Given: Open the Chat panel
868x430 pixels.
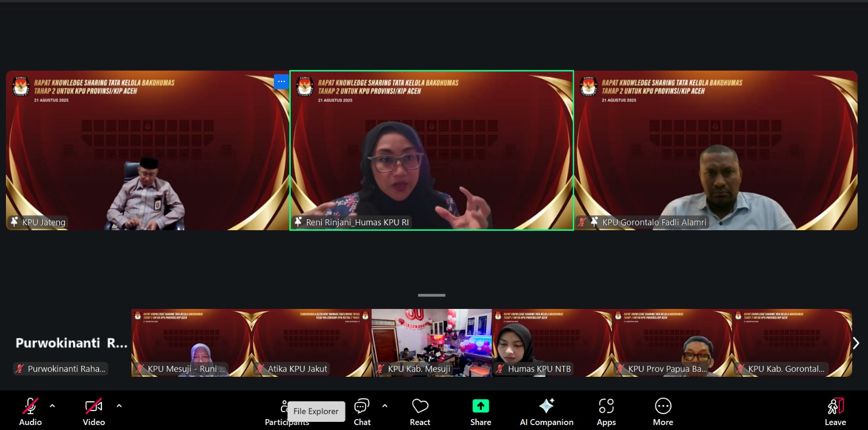Looking at the screenshot, I should 362,412.
